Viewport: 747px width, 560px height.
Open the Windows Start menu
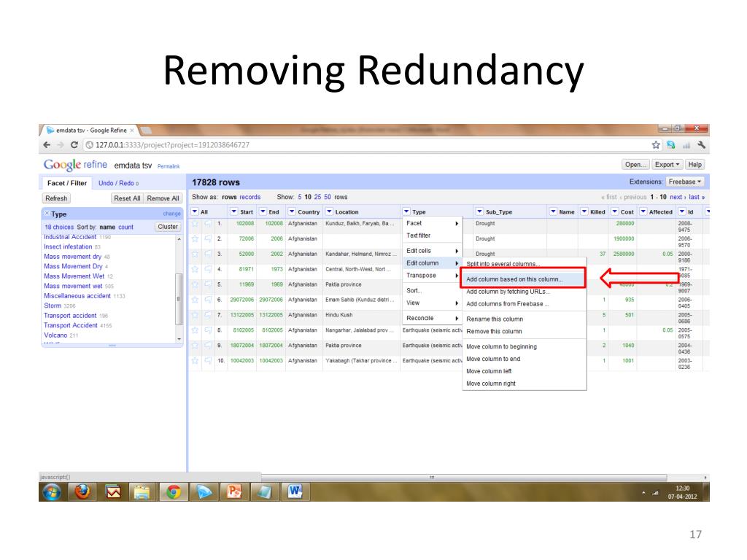point(52,492)
